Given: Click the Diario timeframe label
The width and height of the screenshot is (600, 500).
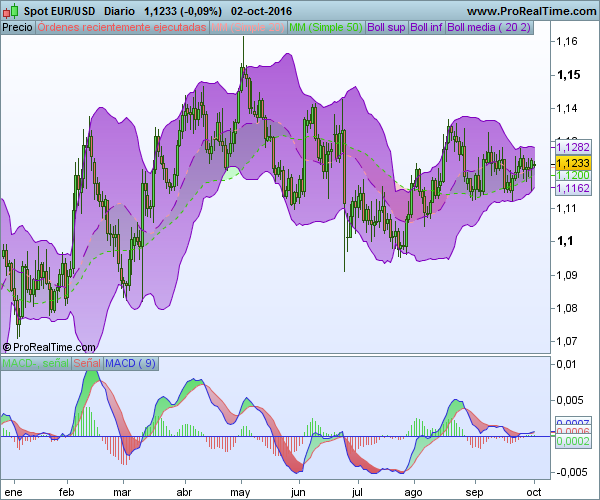Looking at the screenshot, I should tap(119, 11).
